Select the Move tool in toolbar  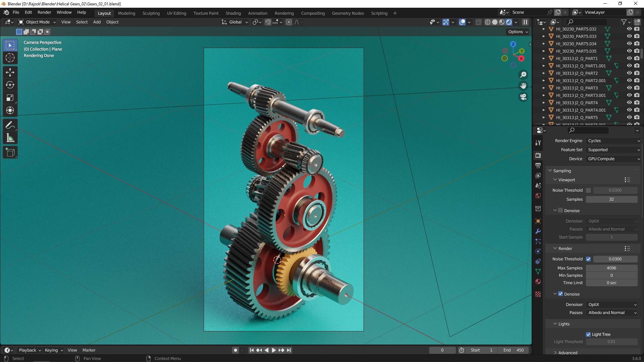point(10,72)
